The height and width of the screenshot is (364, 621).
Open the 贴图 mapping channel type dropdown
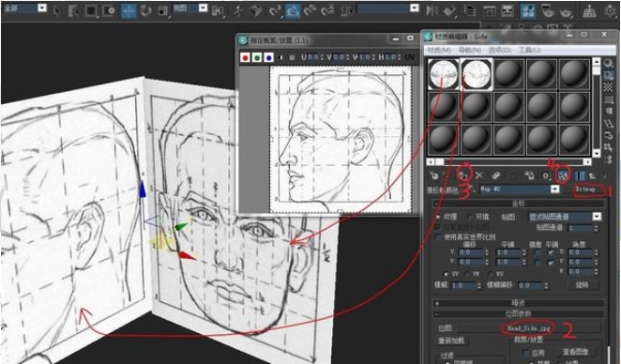pyautogui.click(x=597, y=217)
